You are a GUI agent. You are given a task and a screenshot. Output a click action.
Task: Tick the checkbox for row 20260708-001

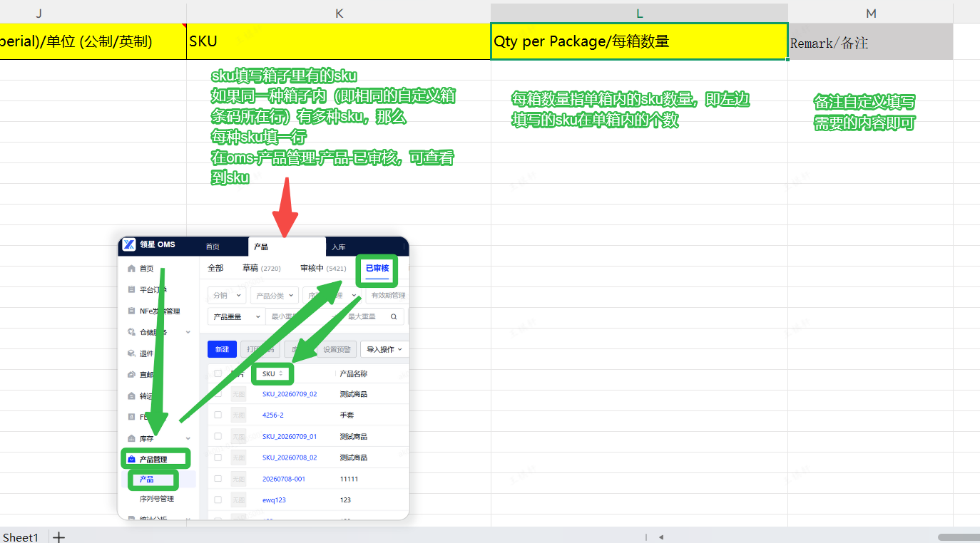click(x=218, y=479)
